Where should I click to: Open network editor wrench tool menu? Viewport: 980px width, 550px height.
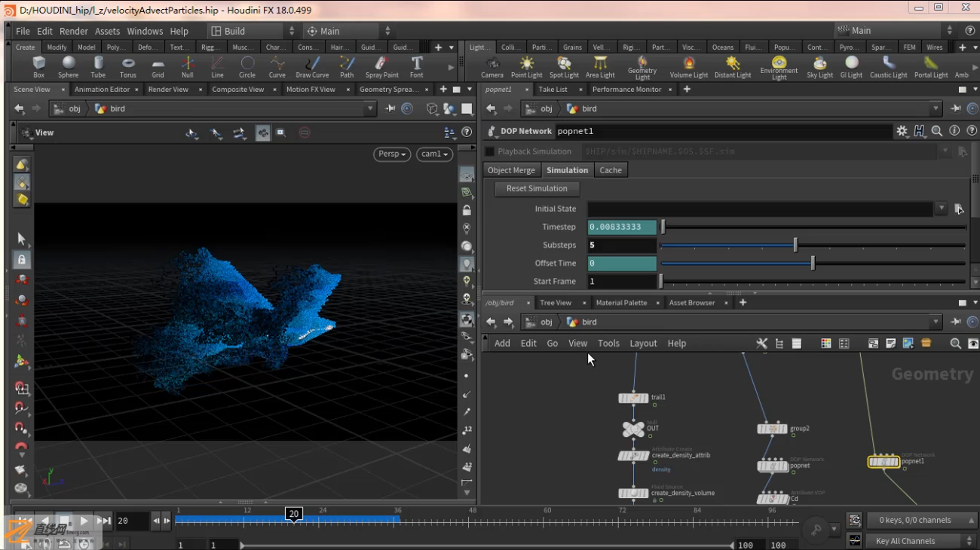761,344
